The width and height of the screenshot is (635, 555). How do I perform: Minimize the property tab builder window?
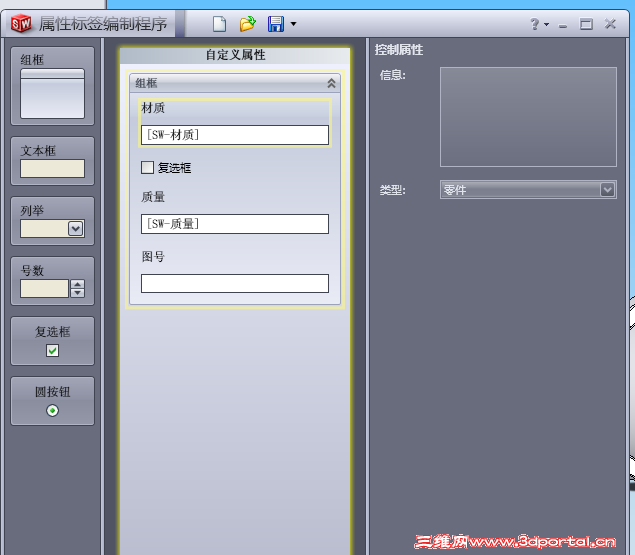pyautogui.click(x=563, y=25)
